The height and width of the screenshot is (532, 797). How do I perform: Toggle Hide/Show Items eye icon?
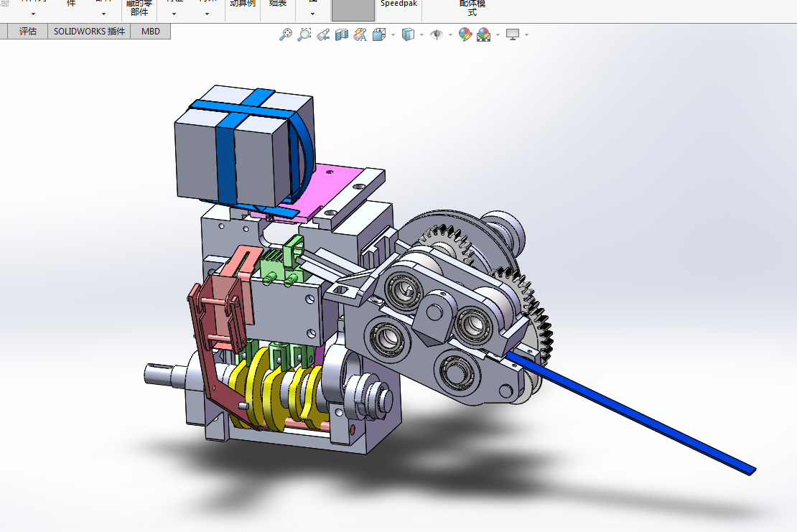pos(436,34)
